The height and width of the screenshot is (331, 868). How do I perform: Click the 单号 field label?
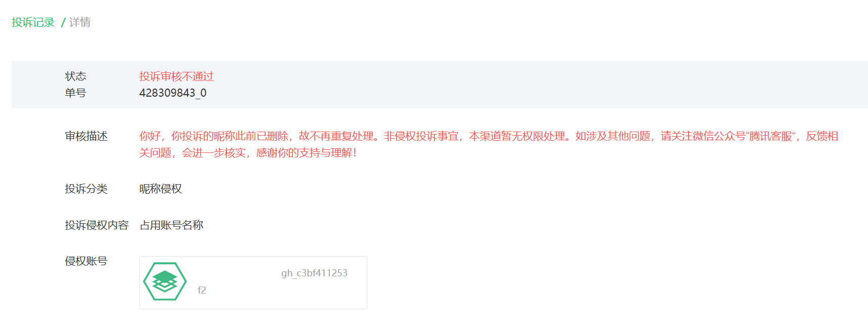[x=76, y=93]
